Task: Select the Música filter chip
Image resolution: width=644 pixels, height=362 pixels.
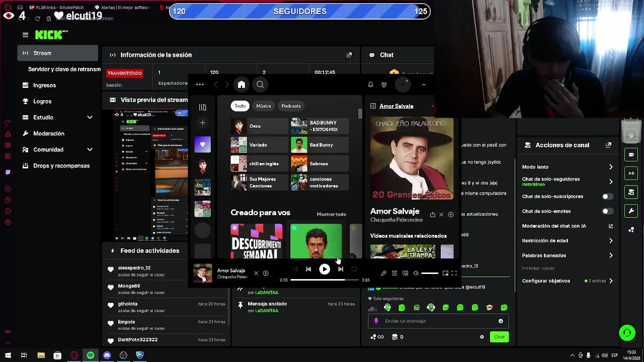Action: [x=263, y=106]
